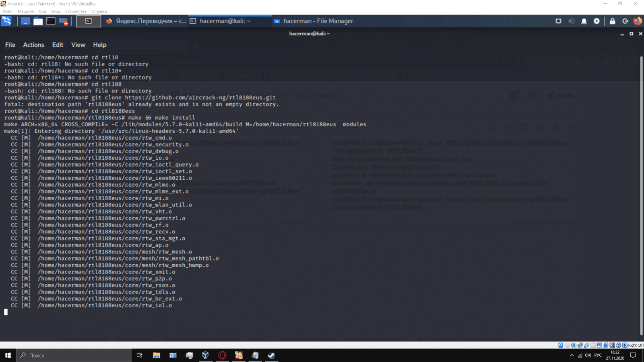644x362 pixels.
Task: Click the git clone command line text
Action: coord(184,97)
